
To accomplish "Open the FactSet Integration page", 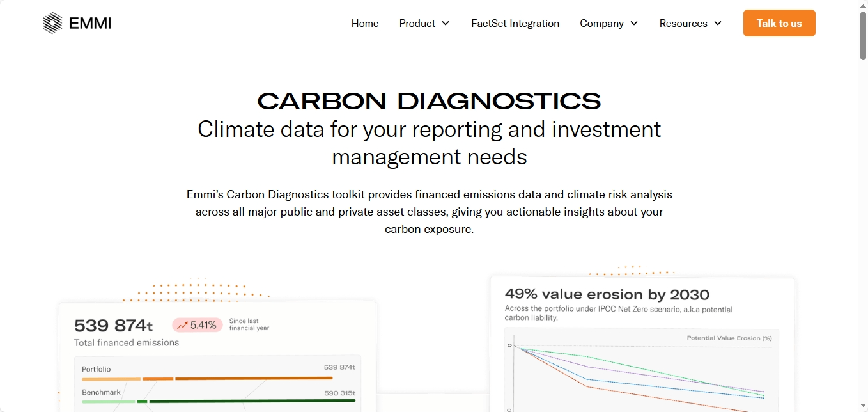I will pos(515,23).
